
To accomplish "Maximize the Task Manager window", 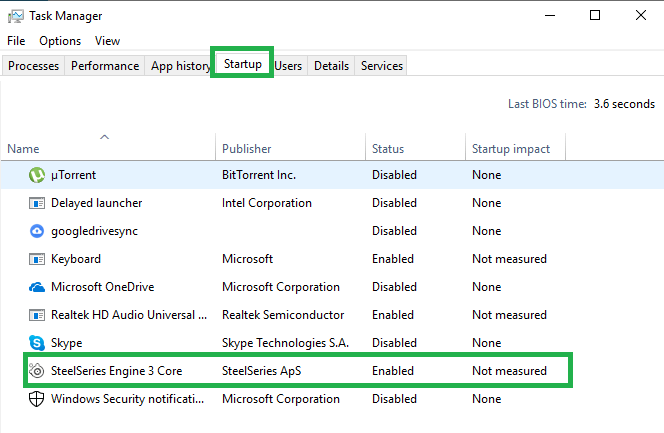I will point(595,16).
